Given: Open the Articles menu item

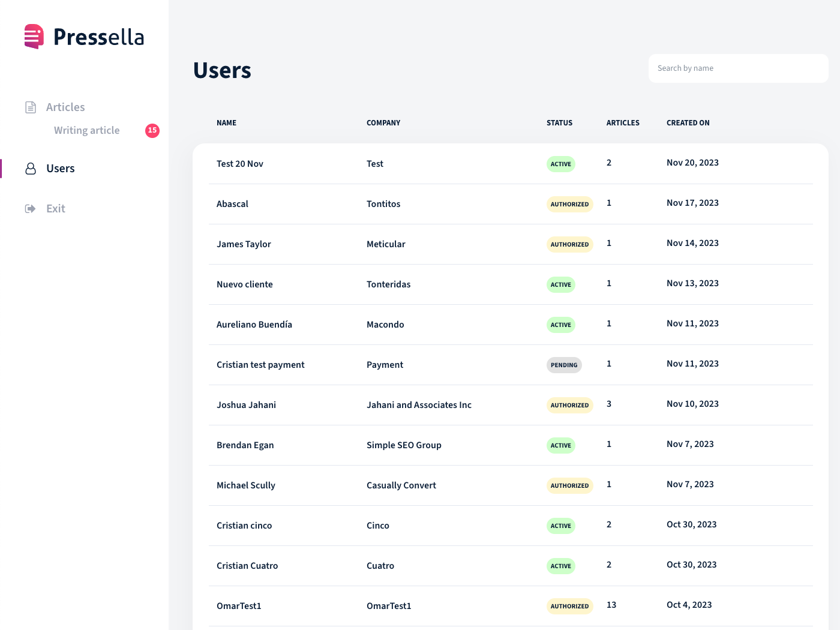Looking at the screenshot, I should 65,107.
